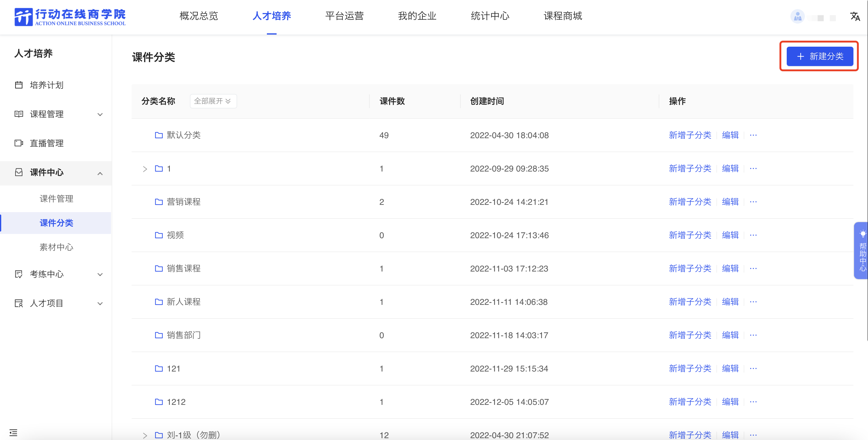Click the 人才项目 icon in sidebar
This screenshot has width=868, height=440.
pos(19,303)
